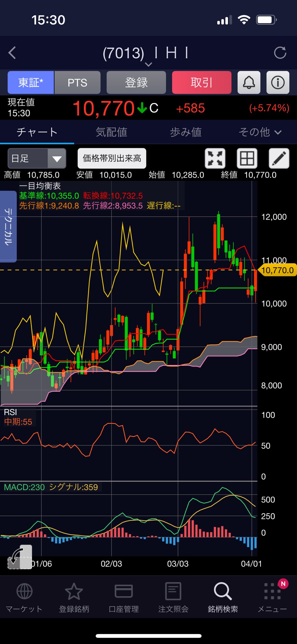Viewport: 297px width, 644px height.
Task: Tap 先行線2:8,953.5 value
Action: coord(113,205)
